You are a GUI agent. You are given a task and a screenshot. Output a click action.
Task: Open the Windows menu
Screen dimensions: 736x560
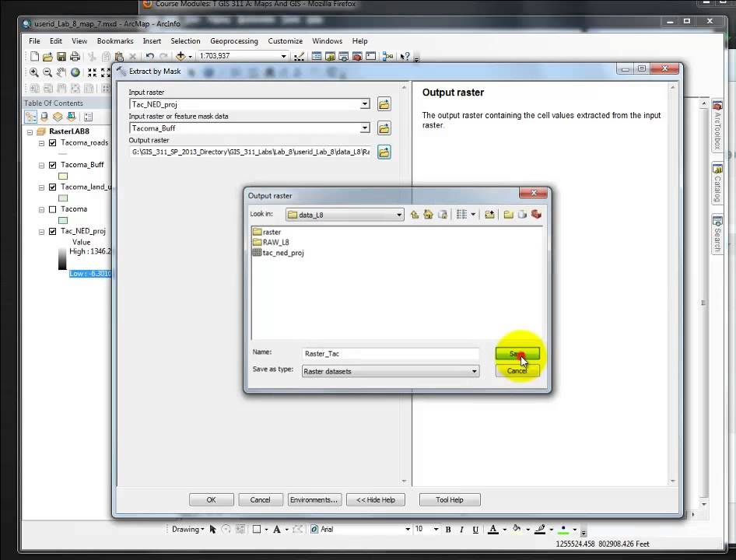[328, 41]
